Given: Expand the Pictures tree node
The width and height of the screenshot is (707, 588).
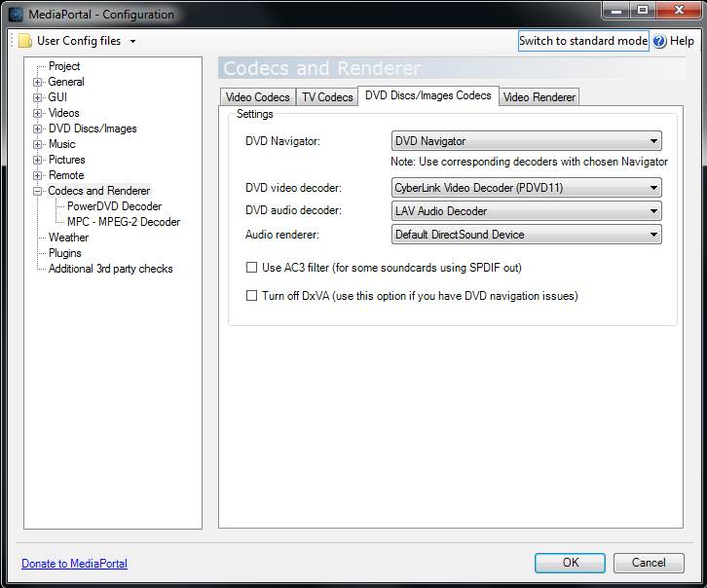Looking at the screenshot, I should coord(38,160).
